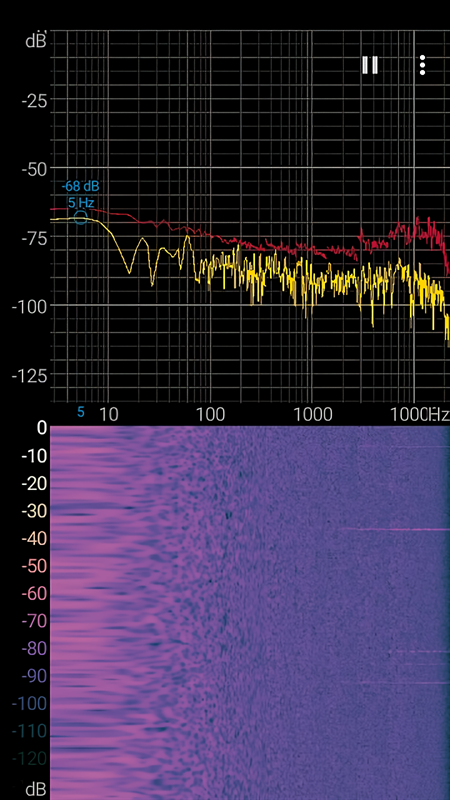Click the dB label above the spectrum
The height and width of the screenshot is (800, 450).
36,41
